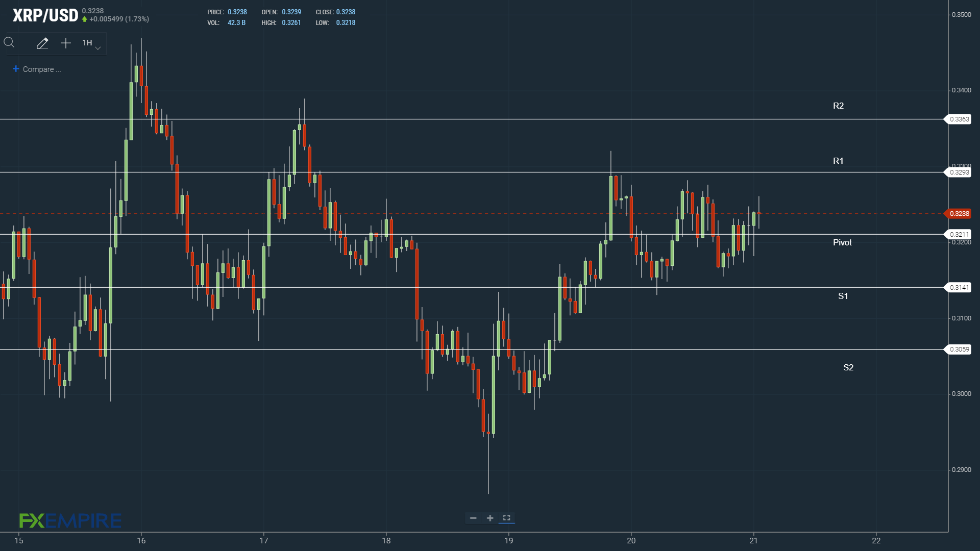Open the 1H timeframe dropdown

coord(91,43)
